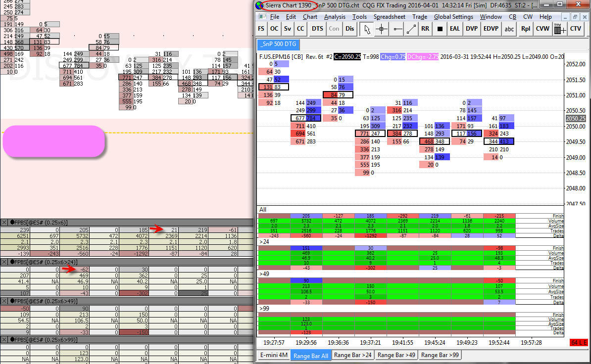591x364 pixels.
Task: Close the FPBS[@ES# (0.25x6>49)] panel in left window
Action: click(4, 301)
